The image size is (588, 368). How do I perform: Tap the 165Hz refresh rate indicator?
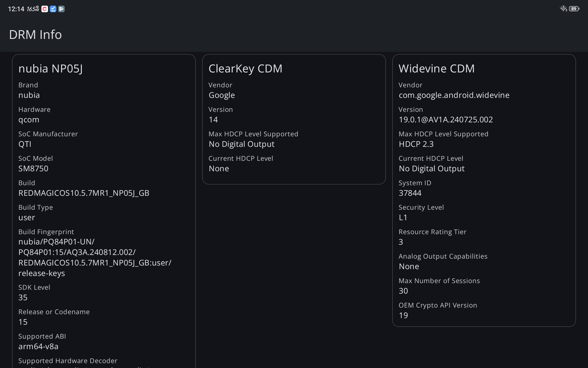[x=33, y=9]
